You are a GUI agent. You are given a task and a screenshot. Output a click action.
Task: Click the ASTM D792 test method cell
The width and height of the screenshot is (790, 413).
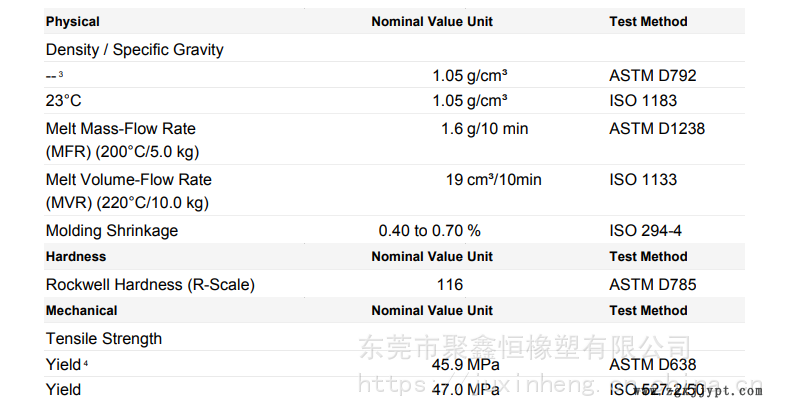tap(652, 75)
